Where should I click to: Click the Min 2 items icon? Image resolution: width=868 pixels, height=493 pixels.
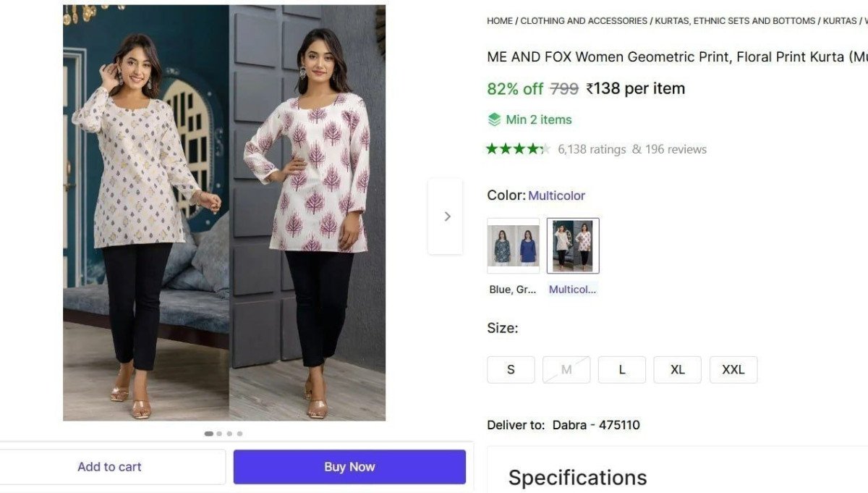[495, 119]
